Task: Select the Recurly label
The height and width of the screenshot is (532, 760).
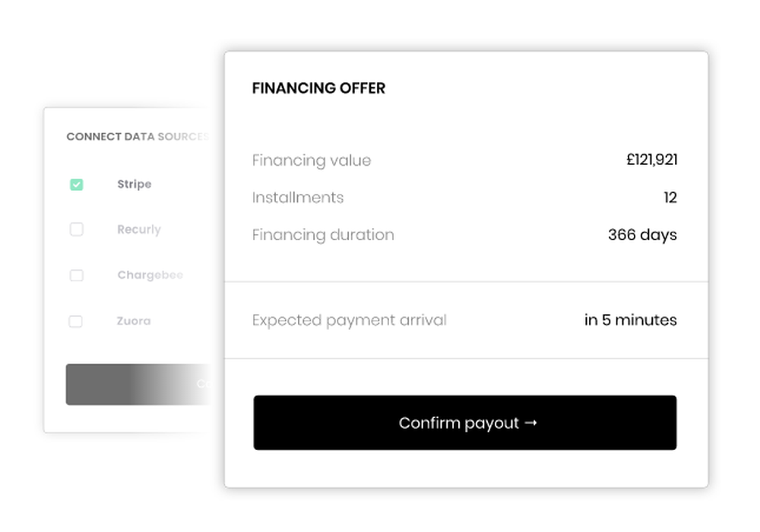Action: click(x=139, y=230)
